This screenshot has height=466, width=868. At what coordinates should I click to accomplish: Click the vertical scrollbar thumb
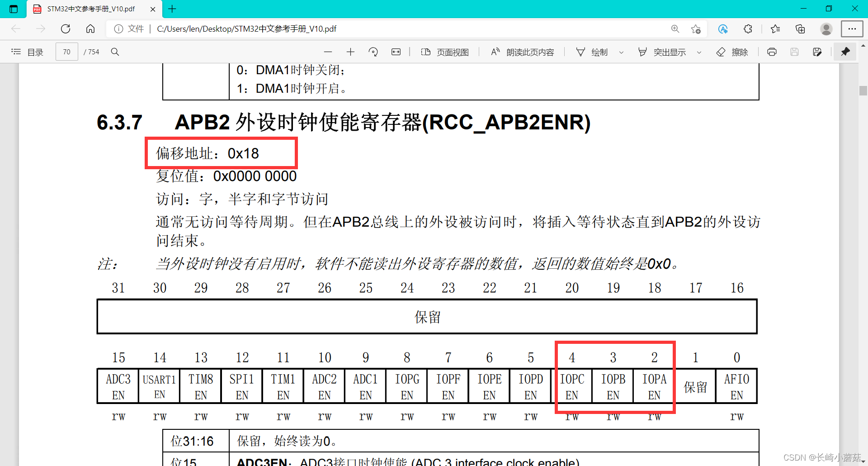point(863,90)
